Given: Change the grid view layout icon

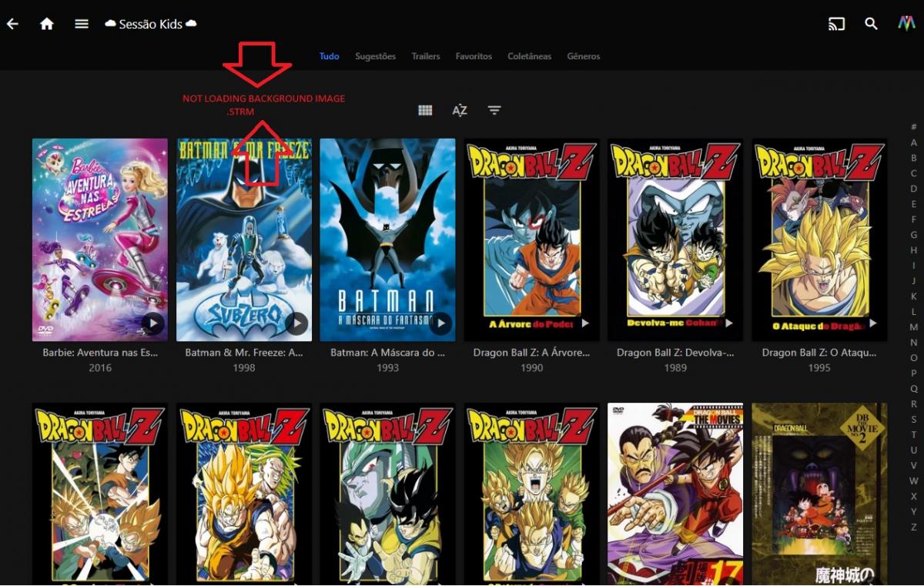Looking at the screenshot, I should [x=425, y=110].
